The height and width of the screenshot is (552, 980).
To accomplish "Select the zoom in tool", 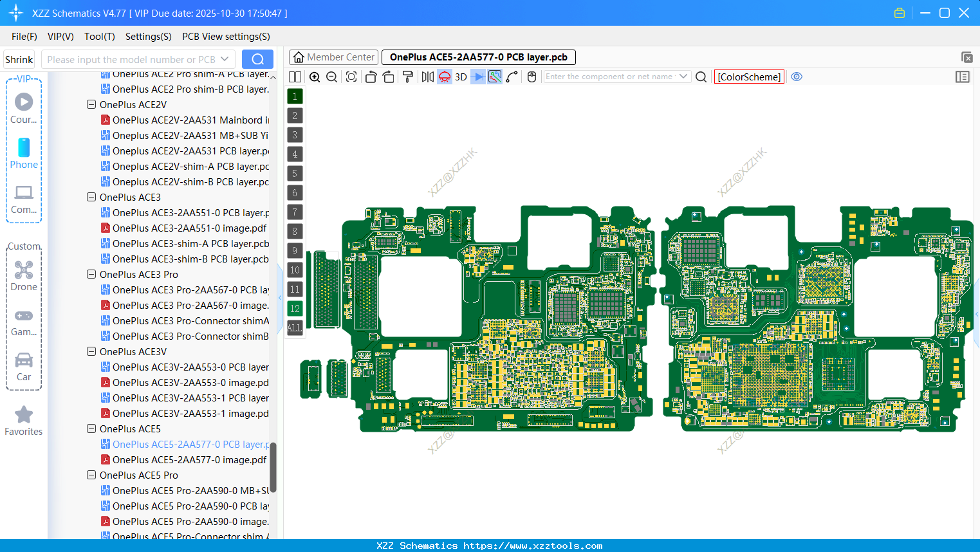I will click(x=315, y=77).
